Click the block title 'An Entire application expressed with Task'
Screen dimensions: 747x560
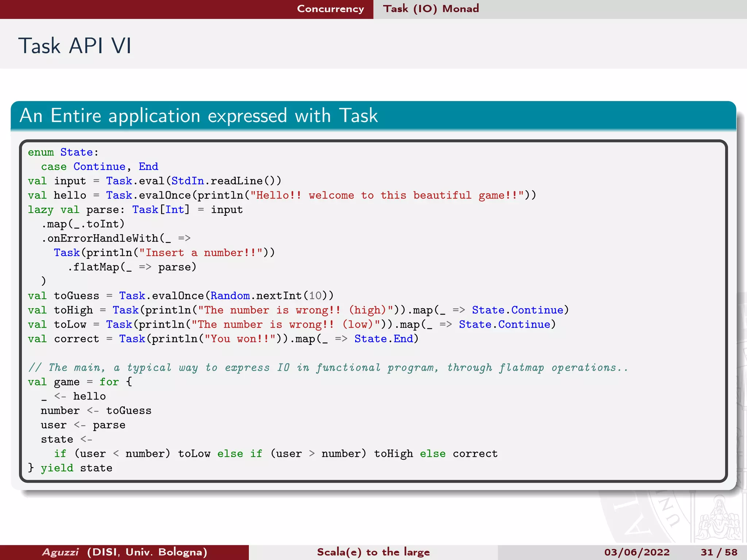(199, 116)
